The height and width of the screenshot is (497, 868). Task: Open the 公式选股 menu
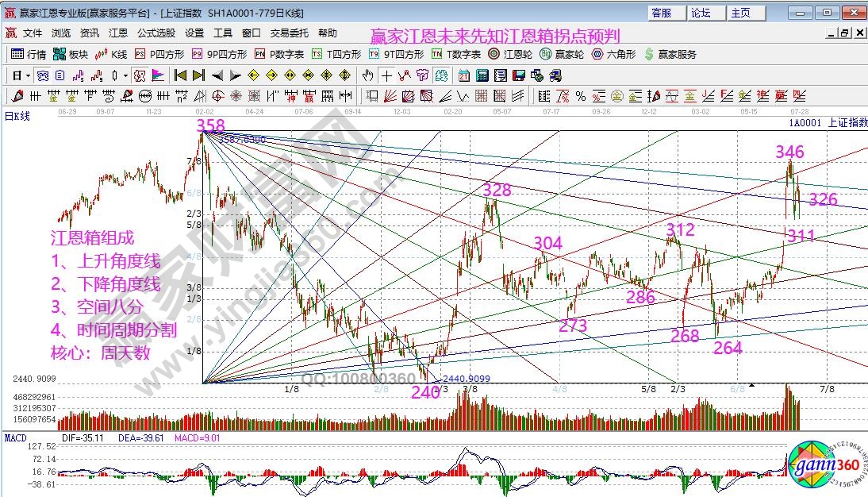tap(156, 33)
